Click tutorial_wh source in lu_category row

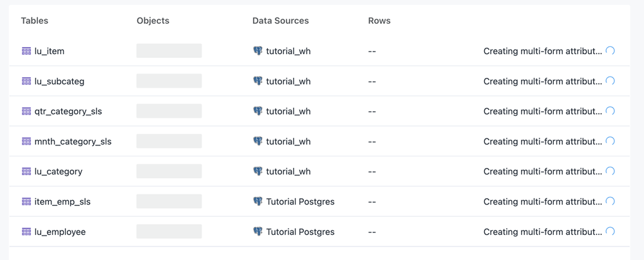click(288, 171)
